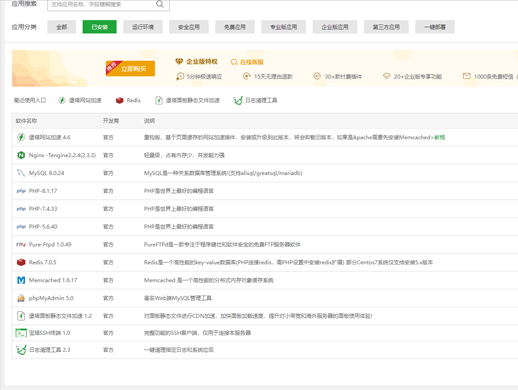Screen dimensions: 518x390
Task: Click the Pure-Ftpd FTP icon
Action: pyautogui.click(x=21, y=244)
